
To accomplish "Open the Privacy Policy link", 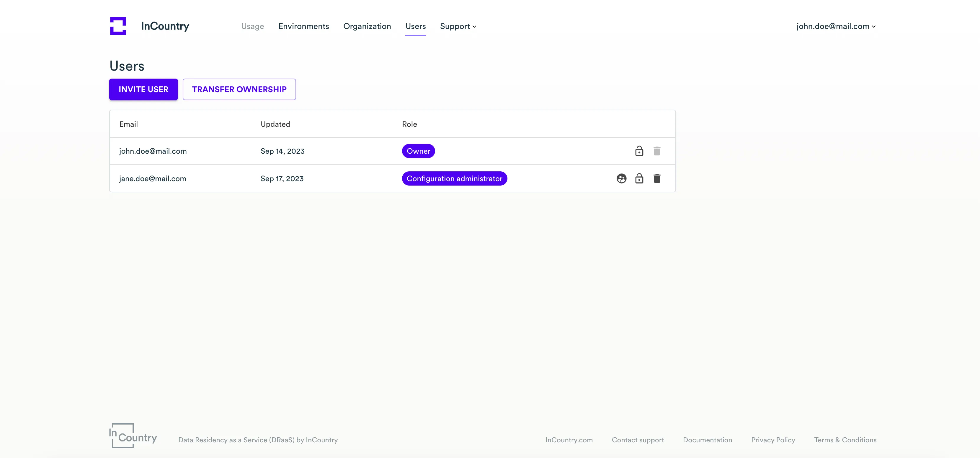I will tap(773, 440).
